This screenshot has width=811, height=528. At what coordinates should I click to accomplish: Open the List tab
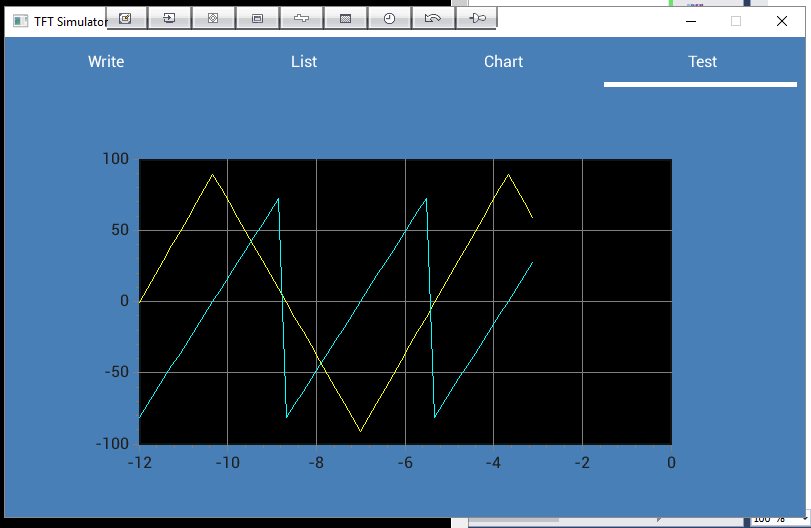(x=304, y=62)
